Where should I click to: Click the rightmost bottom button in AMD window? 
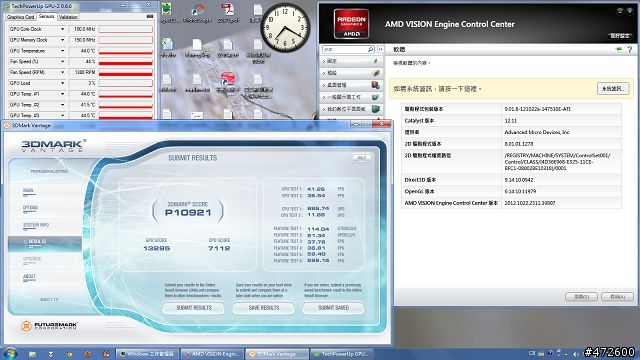pyautogui.click(x=617, y=297)
